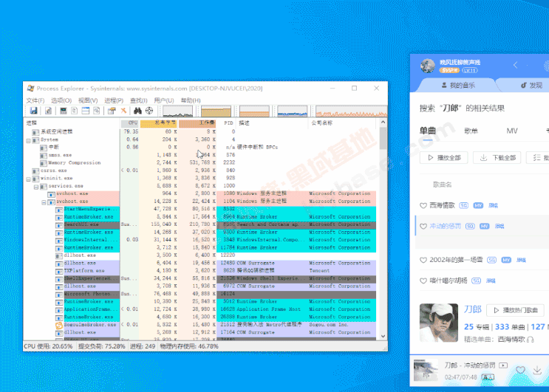This screenshot has height=392, width=549.
Task: Click the yellow commit history mini graph
Action: 216,111
